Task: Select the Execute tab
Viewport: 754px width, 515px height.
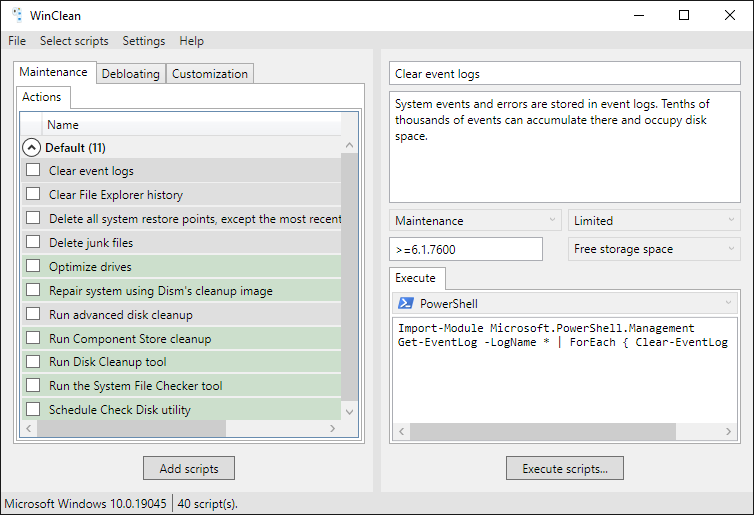Action: point(415,278)
